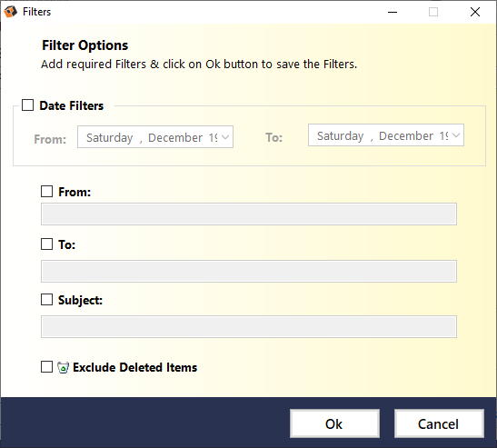Tick the To: recipient filter checkbox

coord(47,244)
